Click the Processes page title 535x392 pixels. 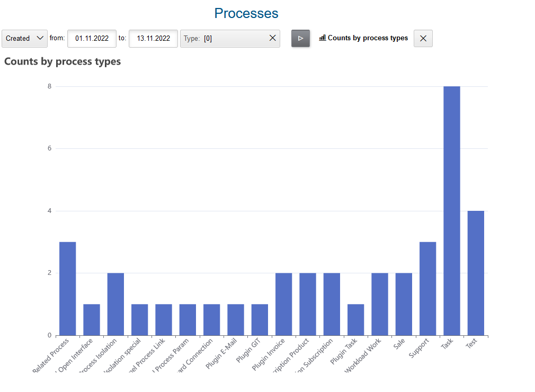(x=246, y=13)
